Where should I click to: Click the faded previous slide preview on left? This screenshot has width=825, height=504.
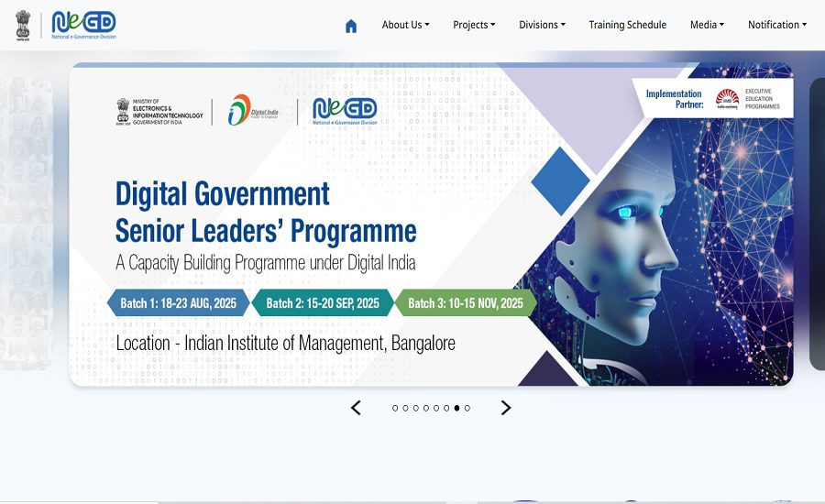pyautogui.click(x=27, y=224)
